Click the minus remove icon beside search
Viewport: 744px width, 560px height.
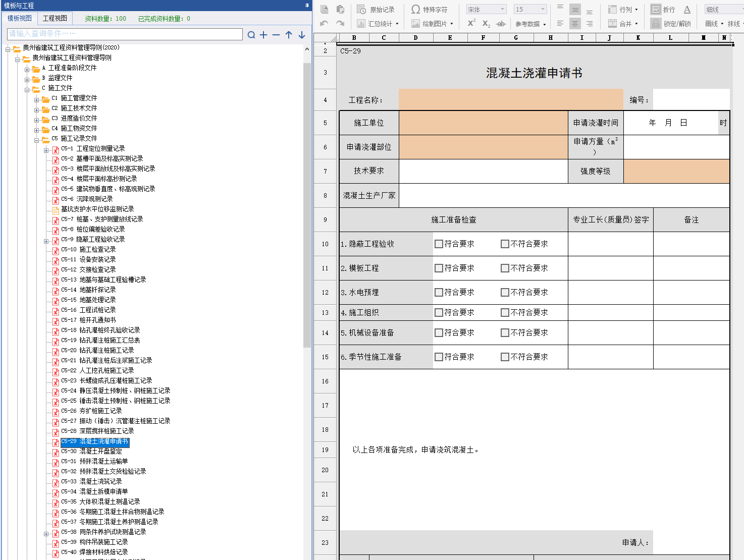(276, 35)
